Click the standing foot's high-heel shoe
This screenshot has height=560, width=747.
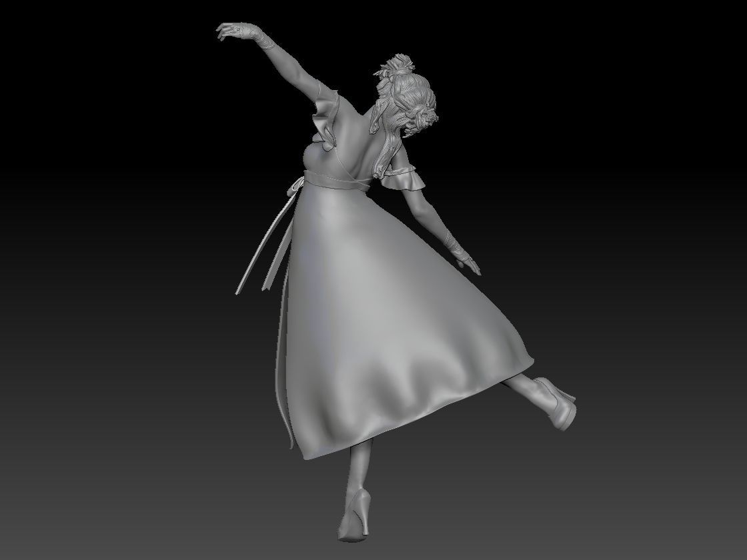(x=355, y=515)
